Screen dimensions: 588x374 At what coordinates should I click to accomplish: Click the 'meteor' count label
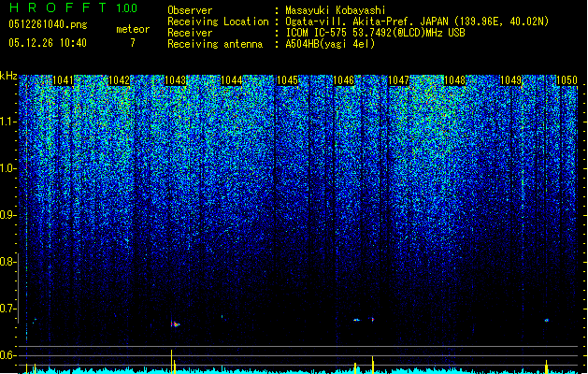[x=133, y=29]
